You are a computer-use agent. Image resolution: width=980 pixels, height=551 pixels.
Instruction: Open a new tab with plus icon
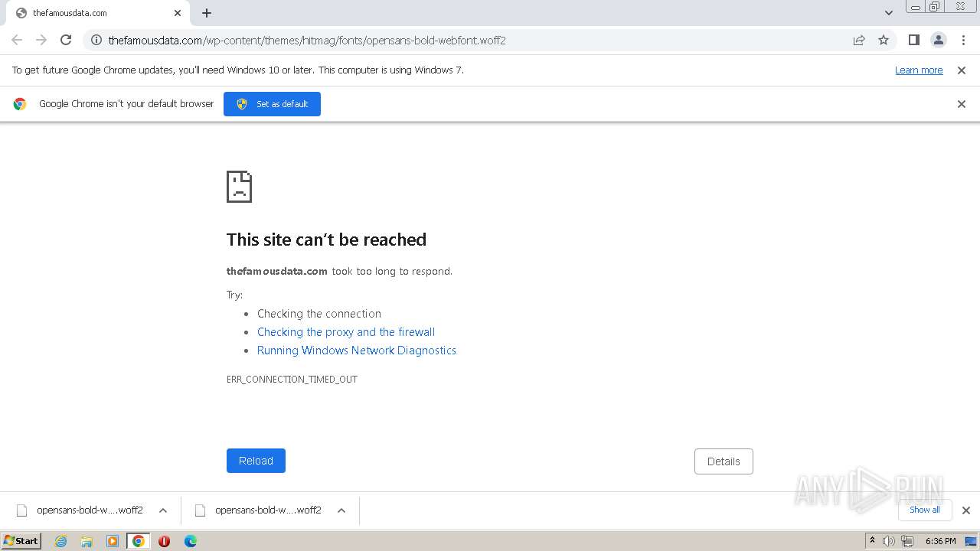click(207, 13)
